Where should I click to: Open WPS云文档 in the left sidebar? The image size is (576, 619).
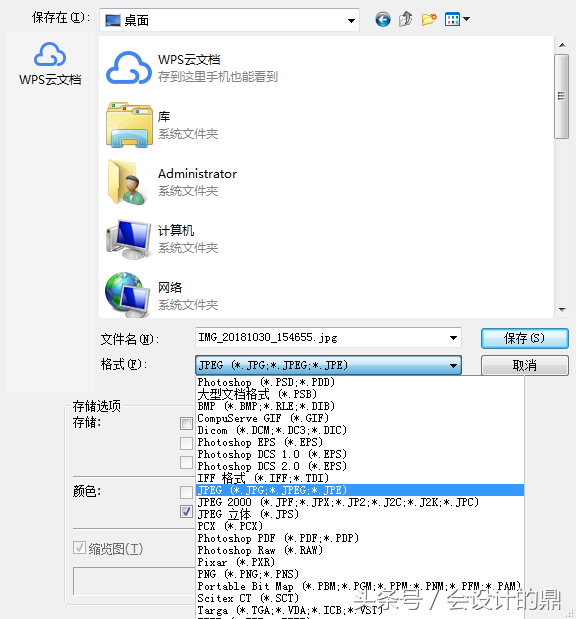pyautogui.click(x=50, y=64)
